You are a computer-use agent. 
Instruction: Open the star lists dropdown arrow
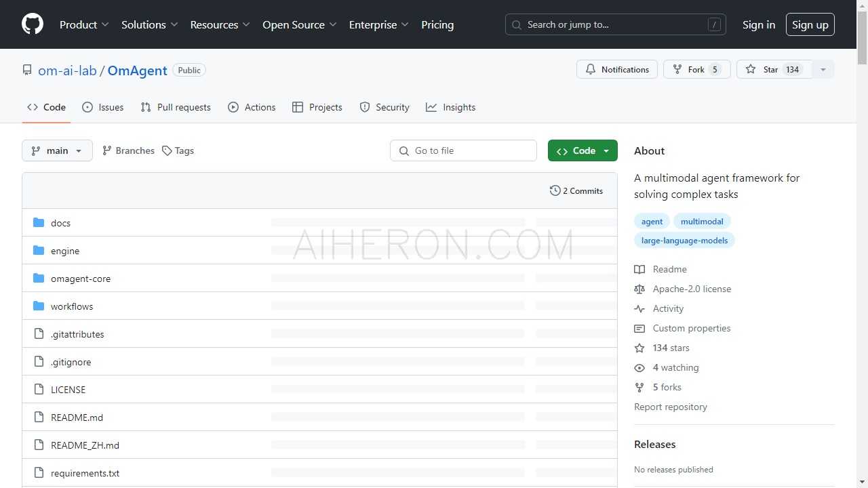pos(823,69)
